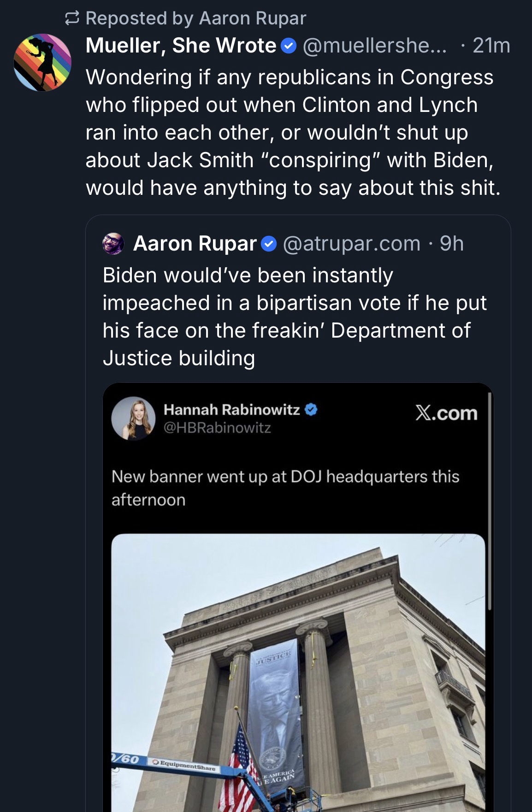
Task: Click the 21m post timestamp
Action: pos(491,46)
